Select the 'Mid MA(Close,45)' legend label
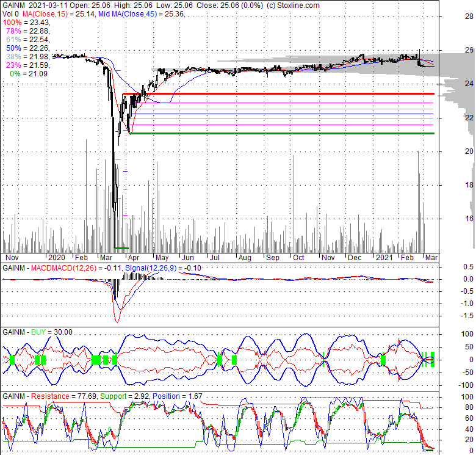 128,14
